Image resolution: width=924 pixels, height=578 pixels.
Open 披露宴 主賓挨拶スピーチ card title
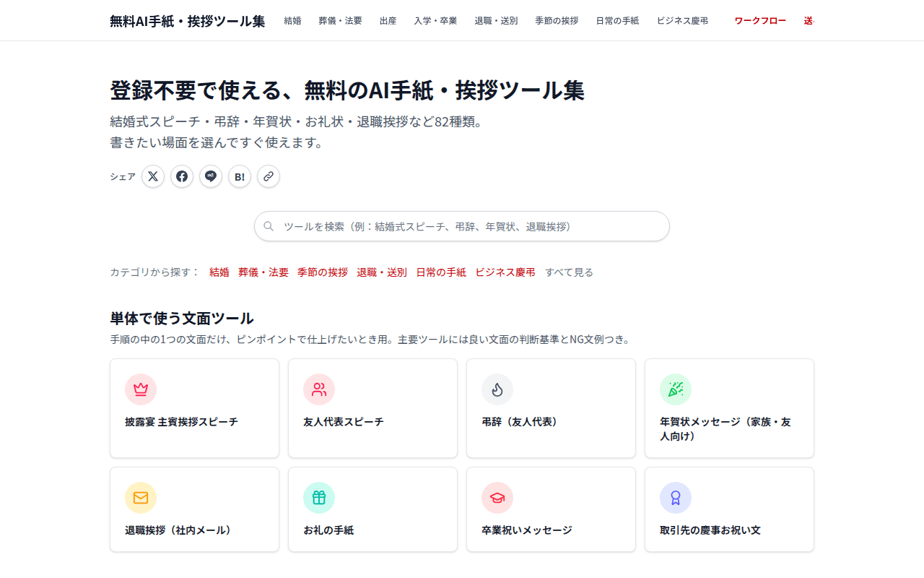[181, 422]
